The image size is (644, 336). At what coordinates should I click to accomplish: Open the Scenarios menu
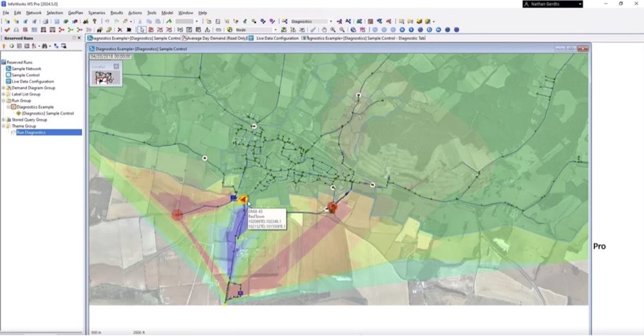pos(97,13)
